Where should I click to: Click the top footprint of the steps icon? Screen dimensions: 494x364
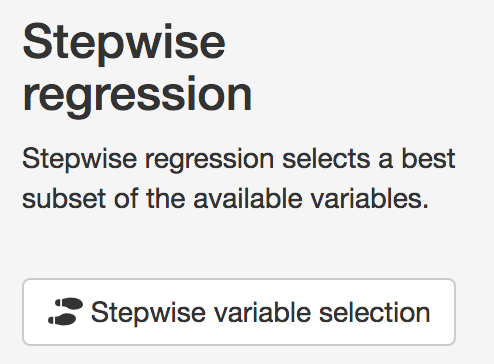69,303
